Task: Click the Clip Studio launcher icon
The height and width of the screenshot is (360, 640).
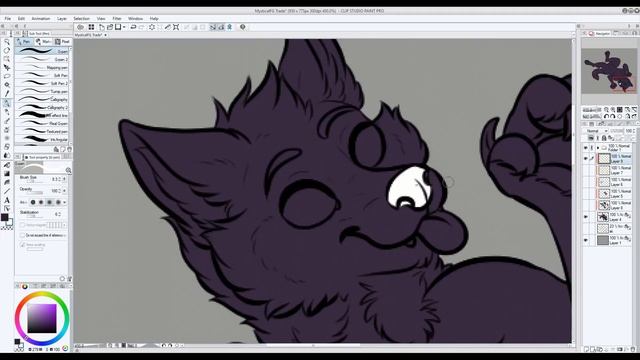Action: [80, 27]
